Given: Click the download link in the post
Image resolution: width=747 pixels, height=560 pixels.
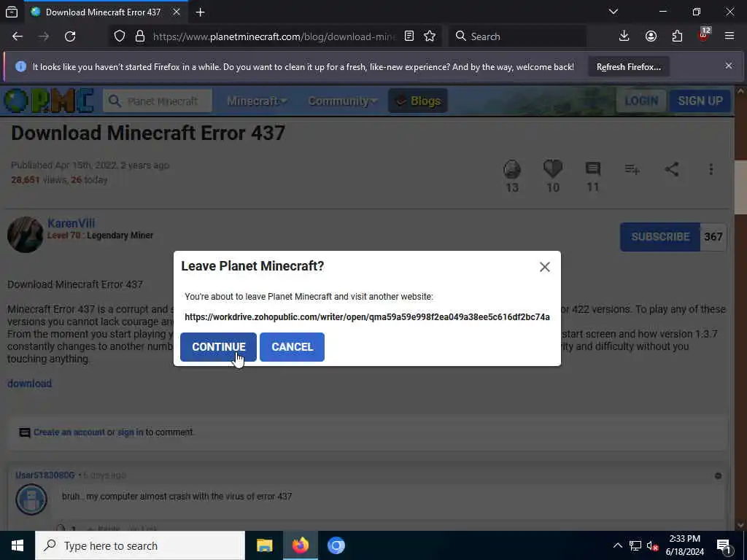Looking at the screenshot, I should click(x=29, y=384).
